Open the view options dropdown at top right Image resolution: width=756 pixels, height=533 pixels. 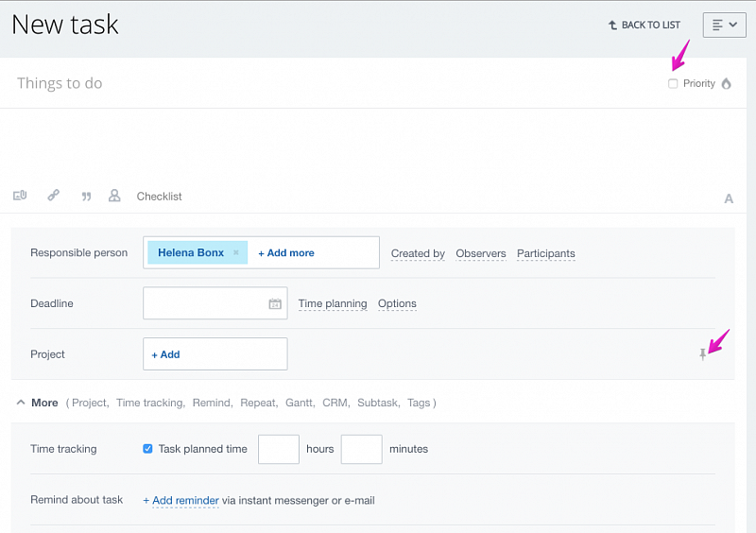point(724,26)
